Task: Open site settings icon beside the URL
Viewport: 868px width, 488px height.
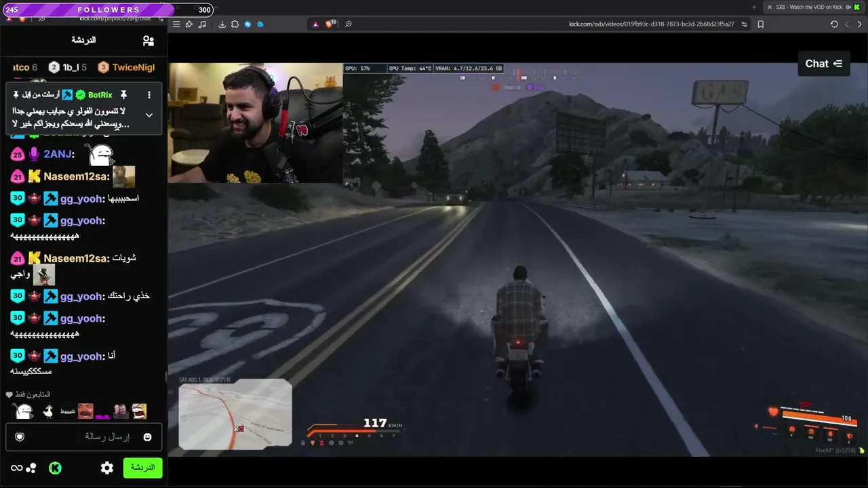Action: (x=745, y=24)
